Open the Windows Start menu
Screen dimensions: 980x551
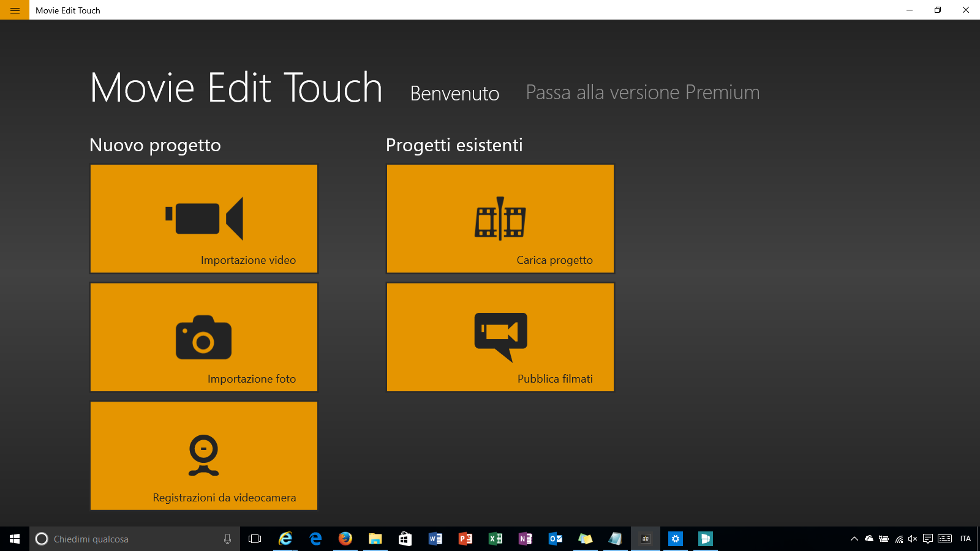tap(15, 539)
